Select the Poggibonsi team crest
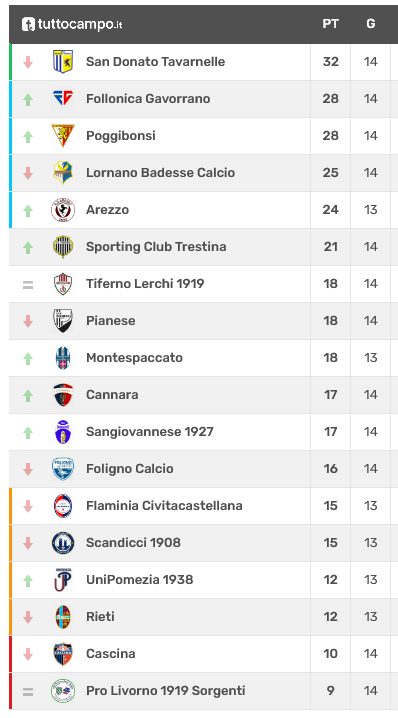Viewport: 398px width, 718px height. click(63, 136)
